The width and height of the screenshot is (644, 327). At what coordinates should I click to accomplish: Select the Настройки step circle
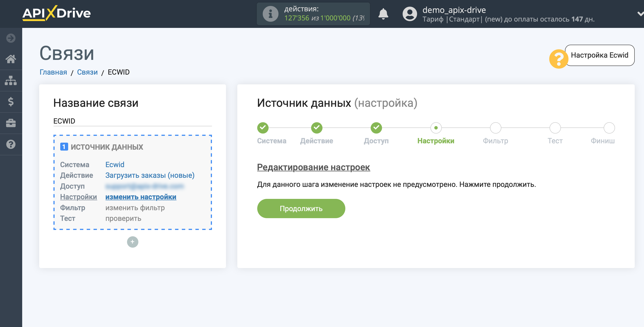click(436, 128)
